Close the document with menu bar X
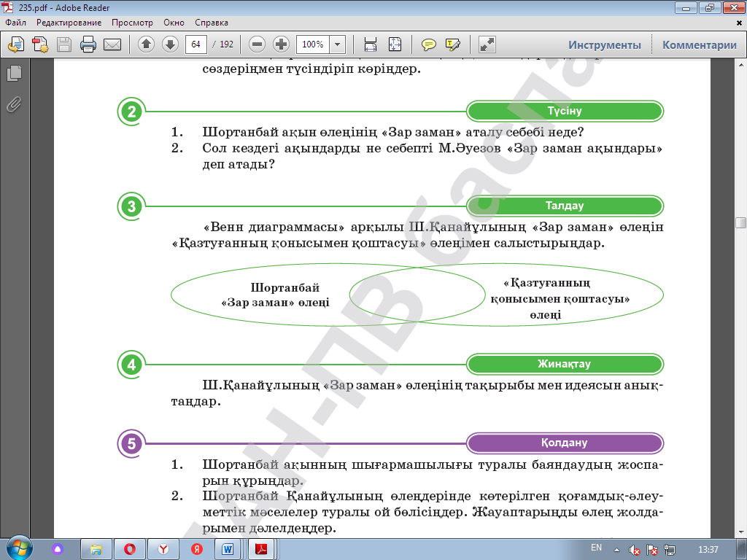The image size is (747, 560). [x=740, y=23]
